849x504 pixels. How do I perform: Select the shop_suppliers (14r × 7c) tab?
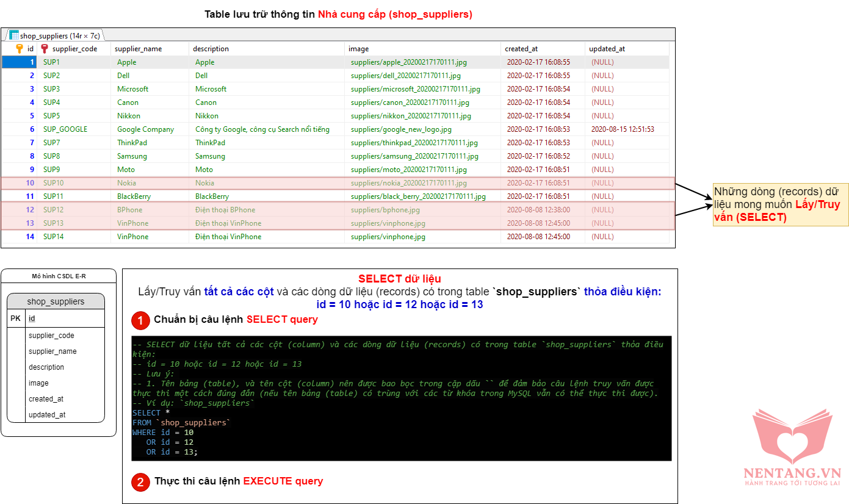55,35
